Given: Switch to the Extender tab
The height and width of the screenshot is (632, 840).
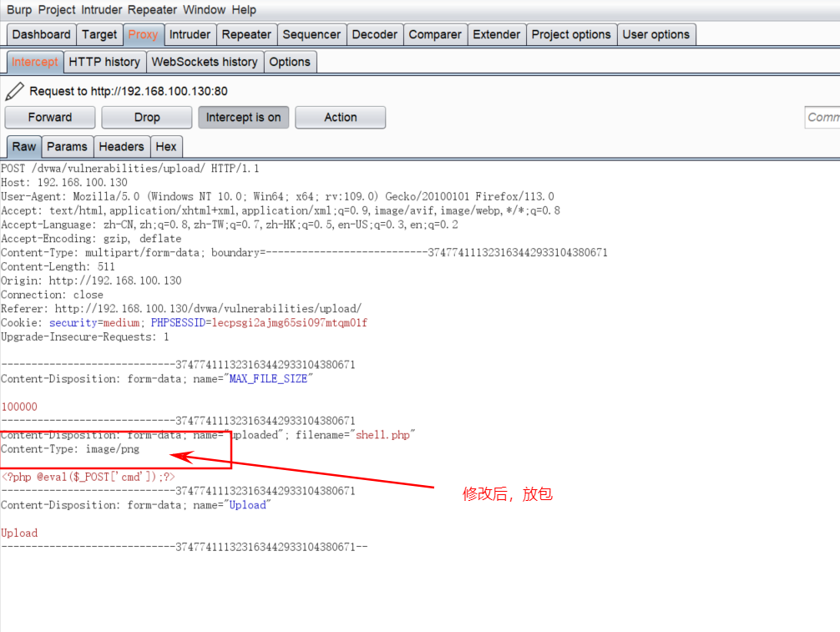Looking at the screenshot, I should [497, 34].
